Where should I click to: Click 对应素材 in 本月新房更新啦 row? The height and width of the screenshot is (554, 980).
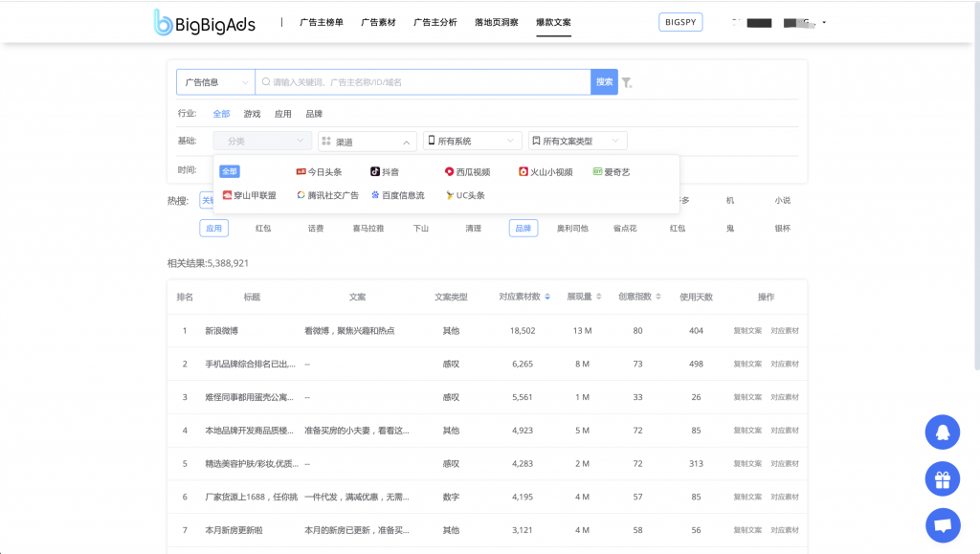(785, 530)
